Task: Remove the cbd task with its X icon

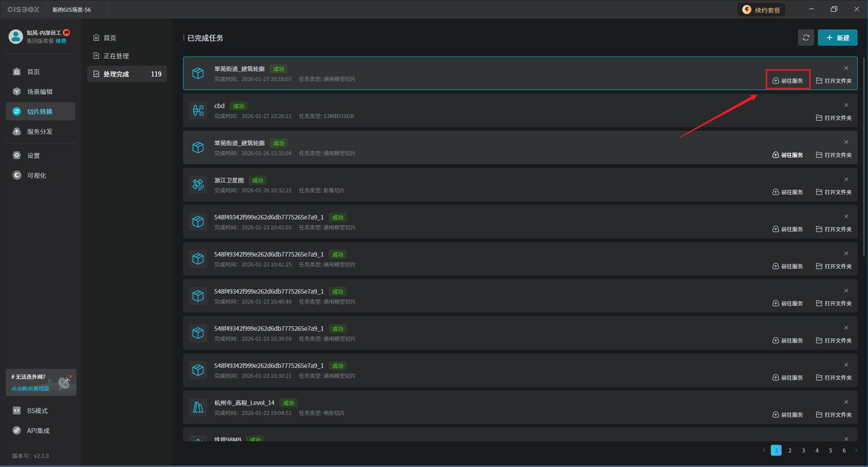Action: [846, 105]
